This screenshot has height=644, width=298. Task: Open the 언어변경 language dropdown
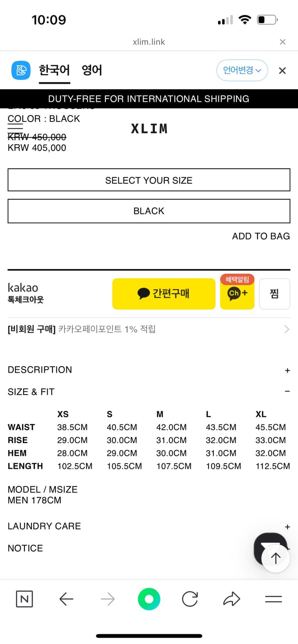click(242, 70)
